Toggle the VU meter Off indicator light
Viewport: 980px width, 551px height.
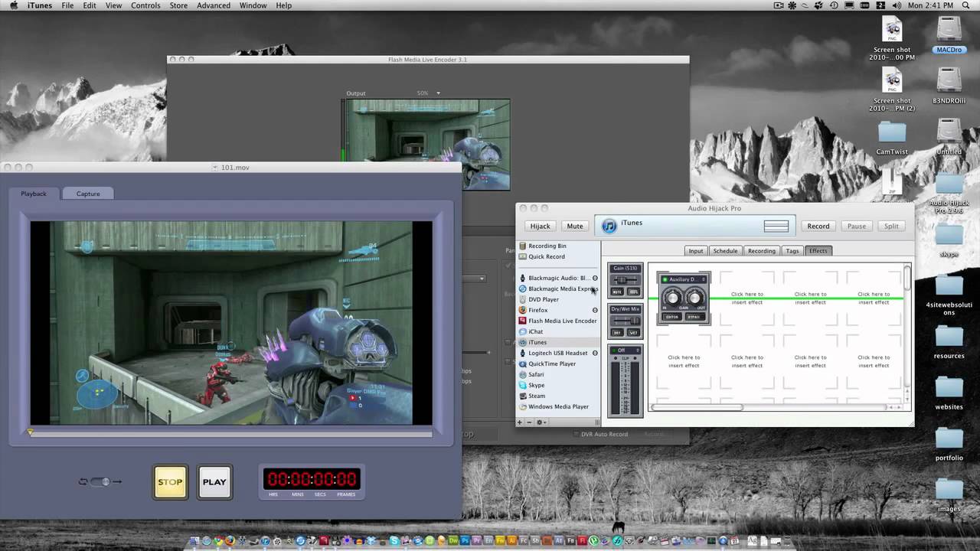coord(613,350)
